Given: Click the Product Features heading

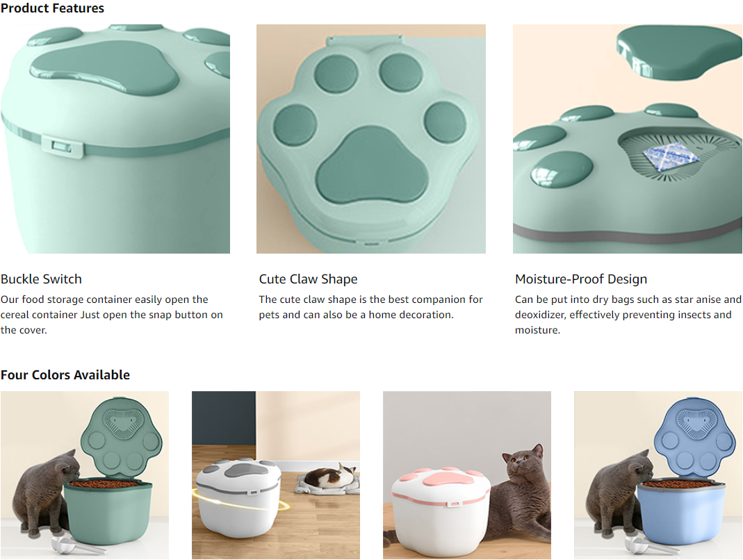Looking at the screenshot, I should pyautogui.click(x=53, y=8).
